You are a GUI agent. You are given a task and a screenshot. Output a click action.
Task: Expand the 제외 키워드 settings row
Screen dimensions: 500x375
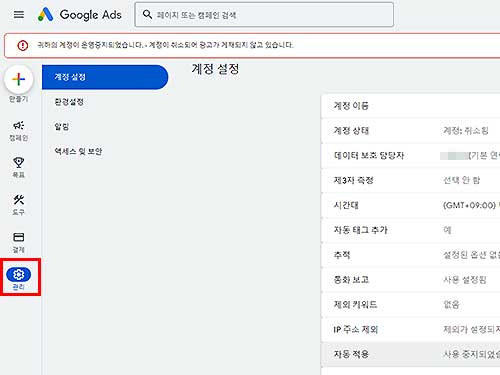(x=411, y=305)
